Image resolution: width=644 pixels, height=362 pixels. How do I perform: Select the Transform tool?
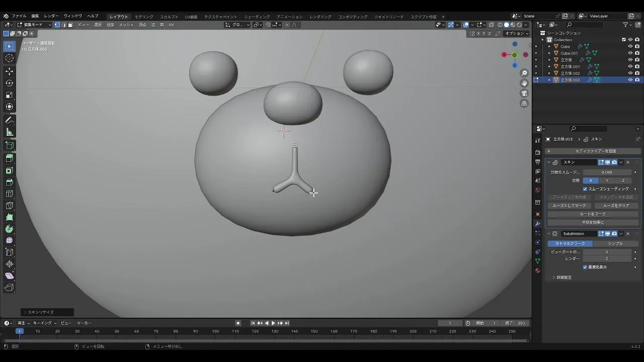click(x=9, y=107)
